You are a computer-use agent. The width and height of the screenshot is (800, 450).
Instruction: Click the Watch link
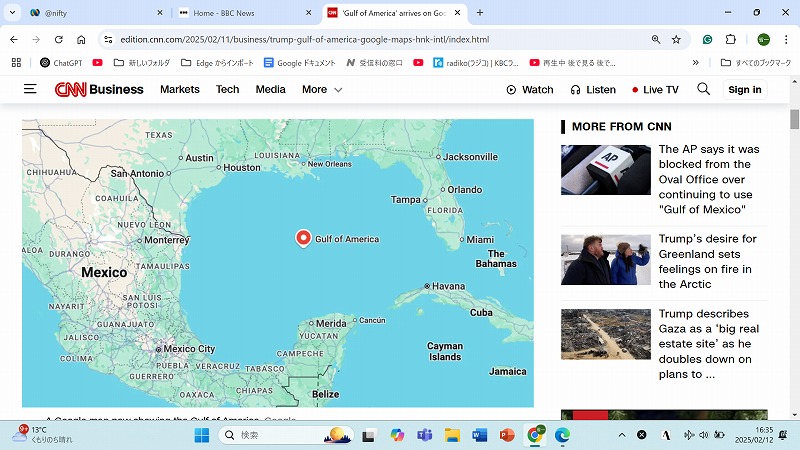(530, 90)
